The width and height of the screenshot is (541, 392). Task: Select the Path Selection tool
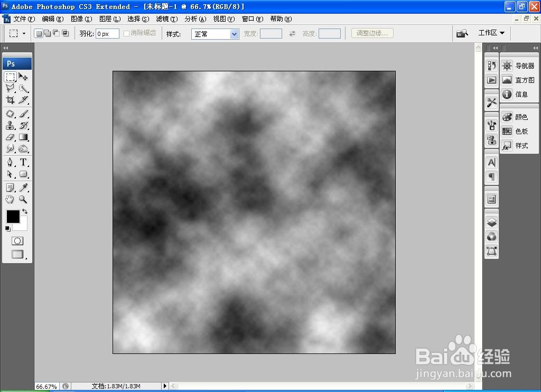(11, 174)
